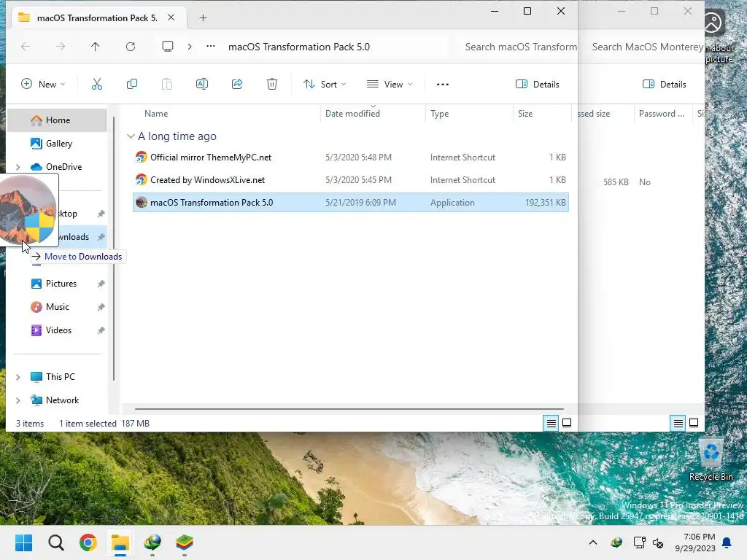The height and width of the screenshot is (560, 747).
Task: Click the Paste clipboard icon
Action: coord(167,85)
